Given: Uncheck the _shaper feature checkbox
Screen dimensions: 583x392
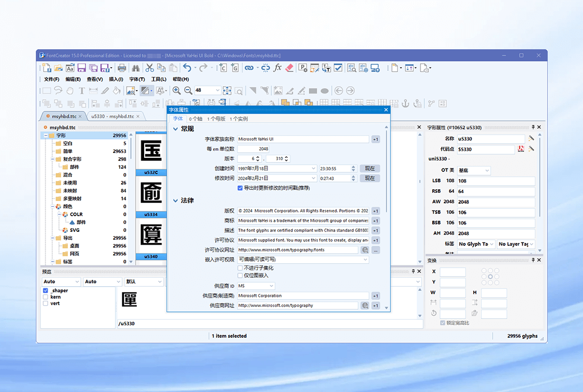Looking at the screenshot, I should [x=45, y=291].
